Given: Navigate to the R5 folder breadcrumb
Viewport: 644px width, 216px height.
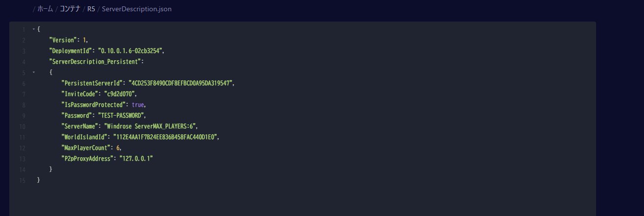Looking at the screenshot, I should click(91, 9).
